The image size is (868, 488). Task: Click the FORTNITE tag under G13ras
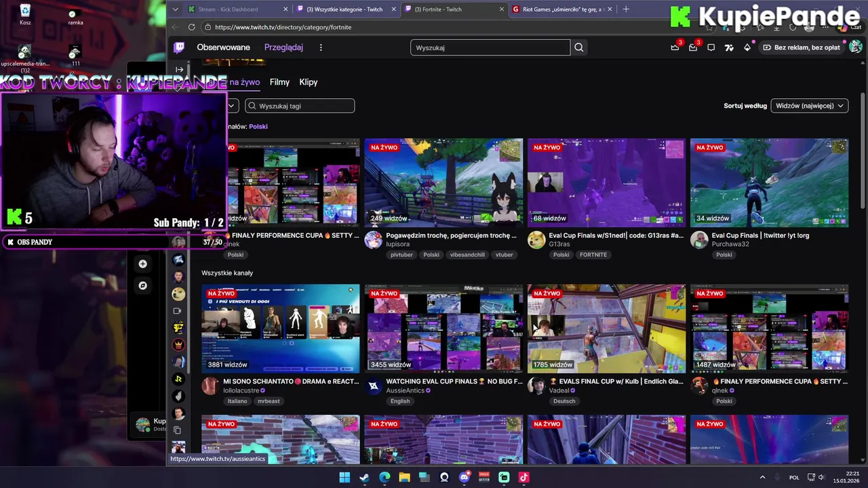(593, 255)
